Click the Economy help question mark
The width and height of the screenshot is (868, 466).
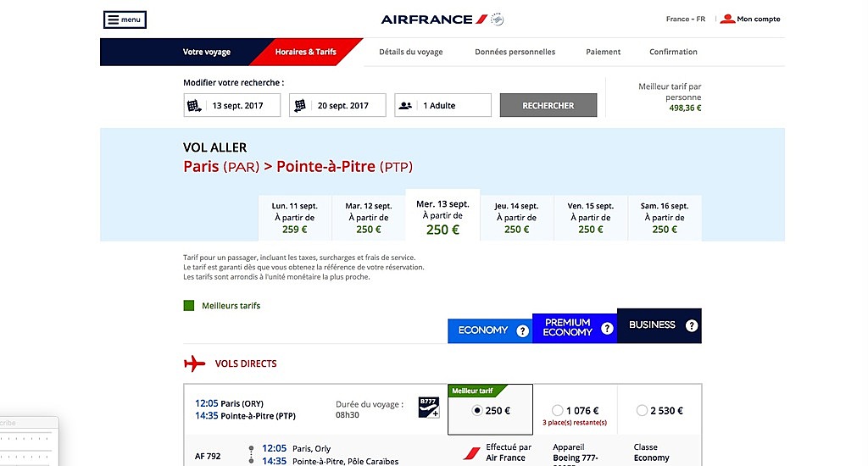coord(522,331)
